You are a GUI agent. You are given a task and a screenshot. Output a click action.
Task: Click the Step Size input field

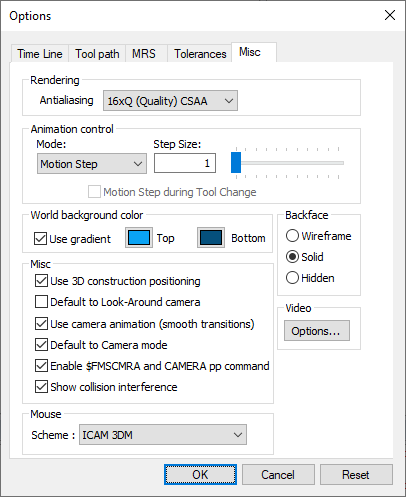pos(185,163)
